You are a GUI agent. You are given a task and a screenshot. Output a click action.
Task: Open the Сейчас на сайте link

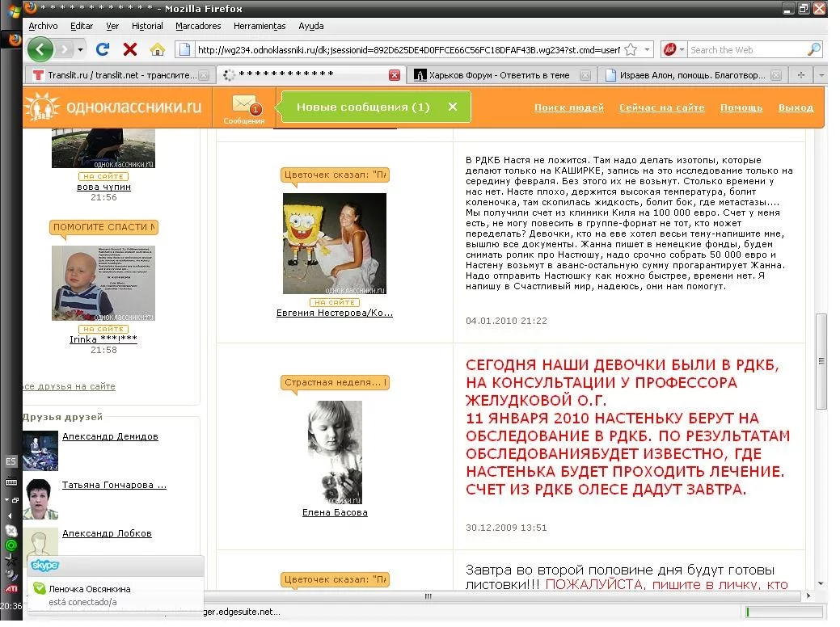point(661,108)
